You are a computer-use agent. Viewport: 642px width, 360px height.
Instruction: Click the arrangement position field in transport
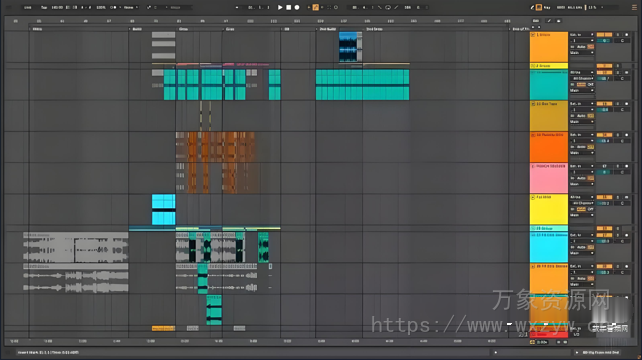pyautogui.click(x=259, y=7)
